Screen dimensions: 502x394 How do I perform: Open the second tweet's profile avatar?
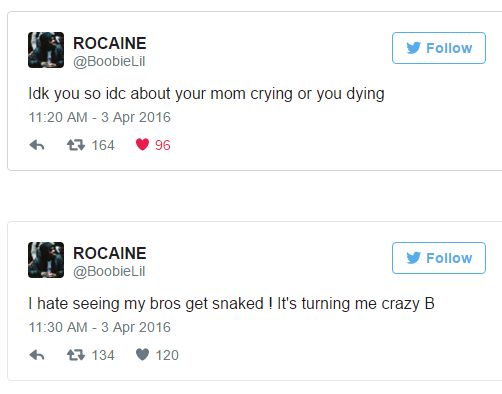(46, 260)
